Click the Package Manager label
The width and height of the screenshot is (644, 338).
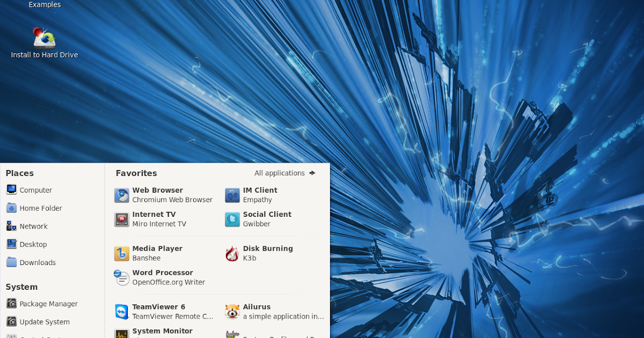[49, 304]
